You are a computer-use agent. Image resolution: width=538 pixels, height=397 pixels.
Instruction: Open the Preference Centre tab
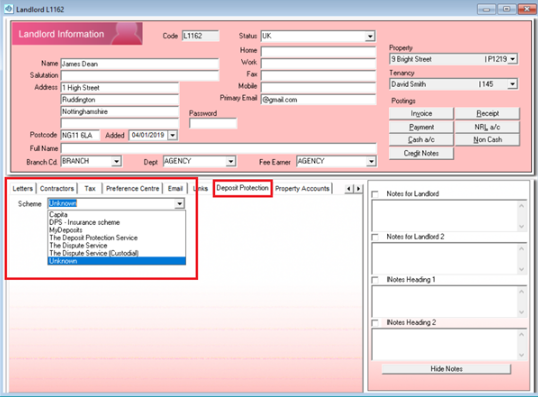(132, 188)
